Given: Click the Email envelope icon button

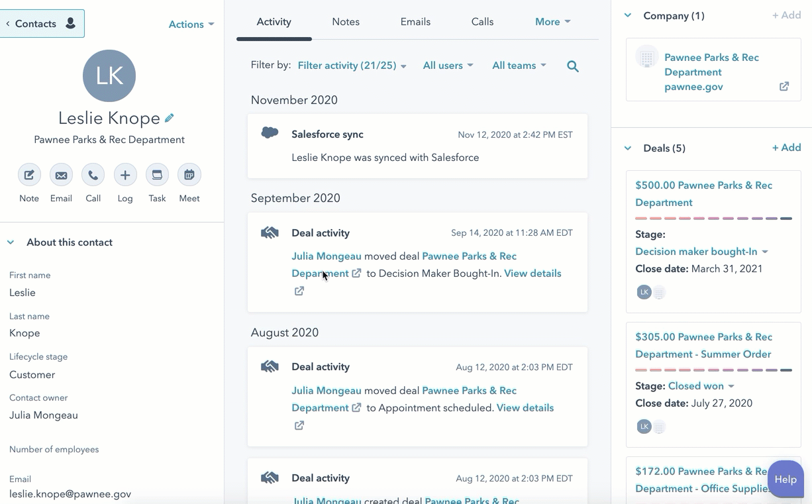Looking at the screenshot, I should (x=61, y=175).
